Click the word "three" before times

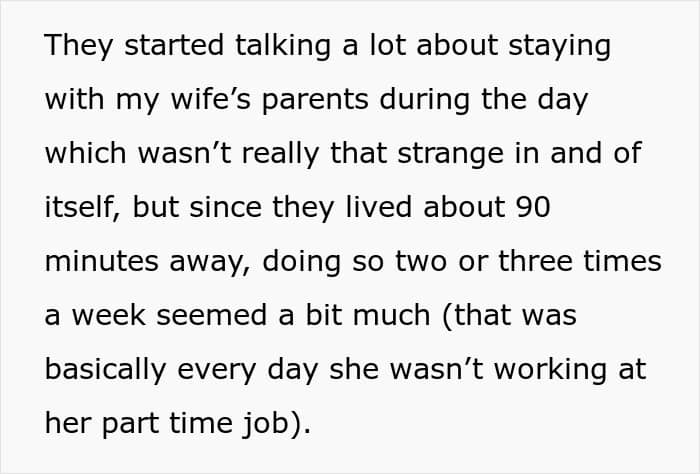coord(535,261)
